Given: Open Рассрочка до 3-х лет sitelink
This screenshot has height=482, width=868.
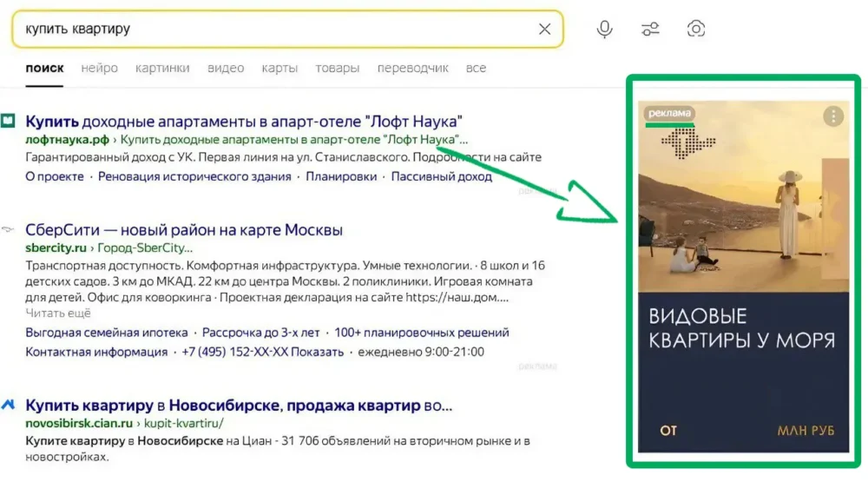Looking at the screenshot, I should pyautogui.click(x=260, y=333).
